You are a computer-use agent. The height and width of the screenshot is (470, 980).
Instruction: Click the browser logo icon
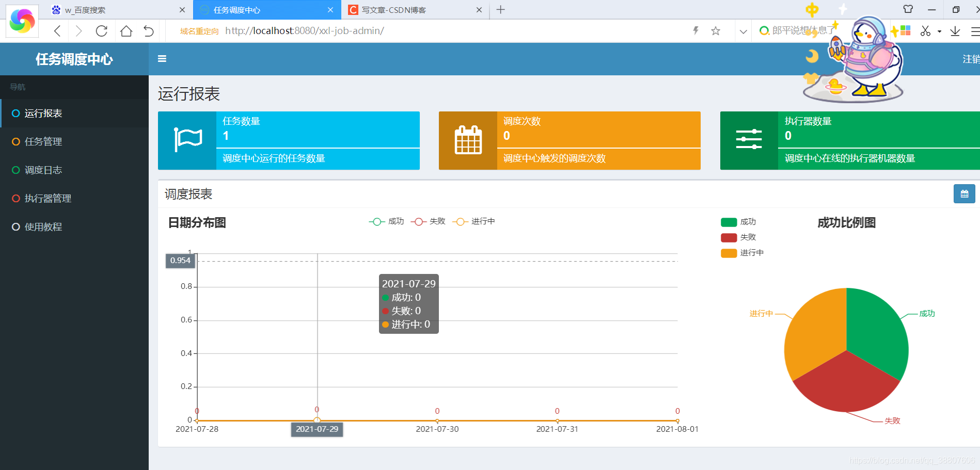(x=22, y=21)
